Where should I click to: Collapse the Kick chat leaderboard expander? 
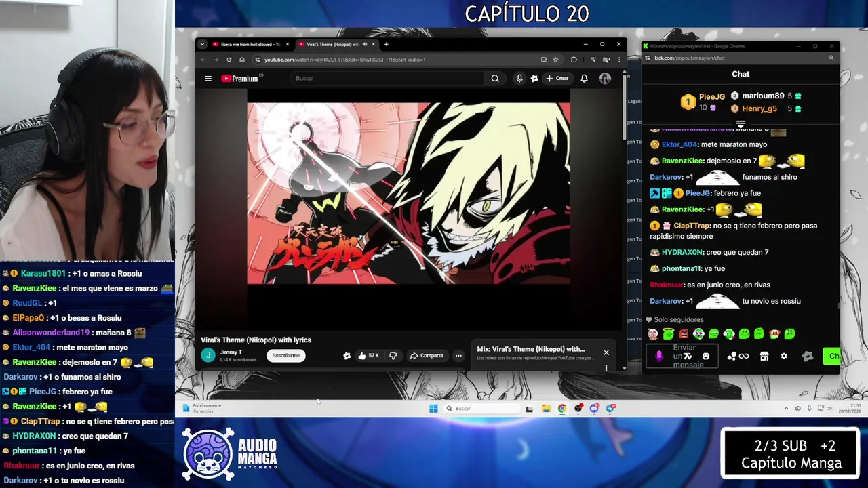click(741, 125)
